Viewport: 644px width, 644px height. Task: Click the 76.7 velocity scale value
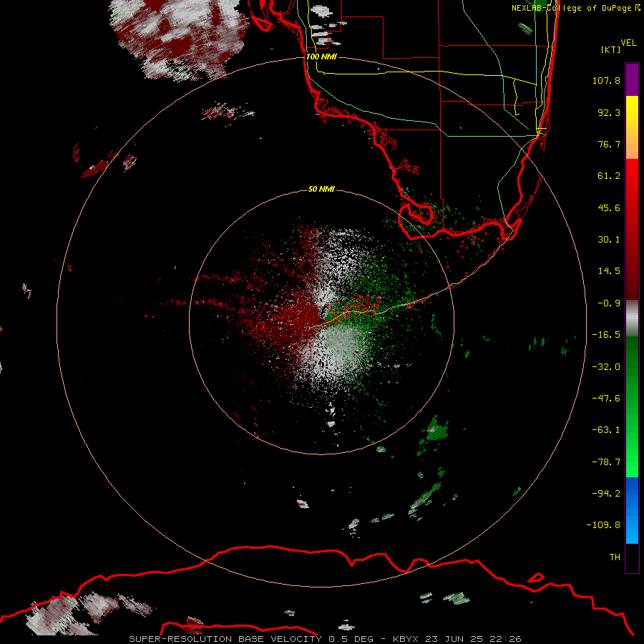point(609,144)
